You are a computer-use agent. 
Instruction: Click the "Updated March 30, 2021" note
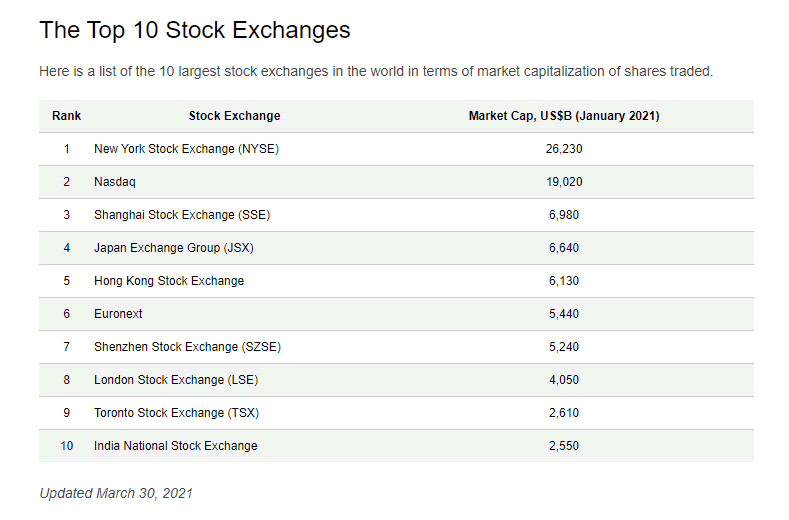click(x=116, y=493)
